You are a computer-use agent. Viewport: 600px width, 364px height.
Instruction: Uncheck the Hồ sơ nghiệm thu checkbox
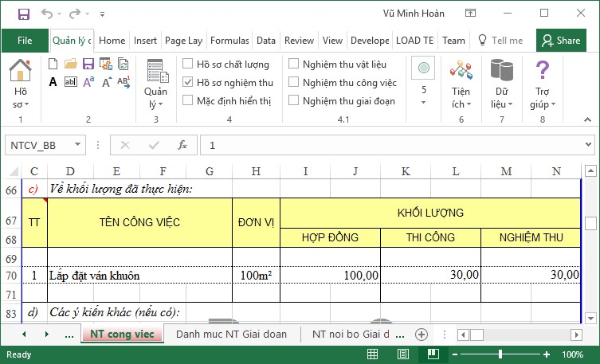188,82
